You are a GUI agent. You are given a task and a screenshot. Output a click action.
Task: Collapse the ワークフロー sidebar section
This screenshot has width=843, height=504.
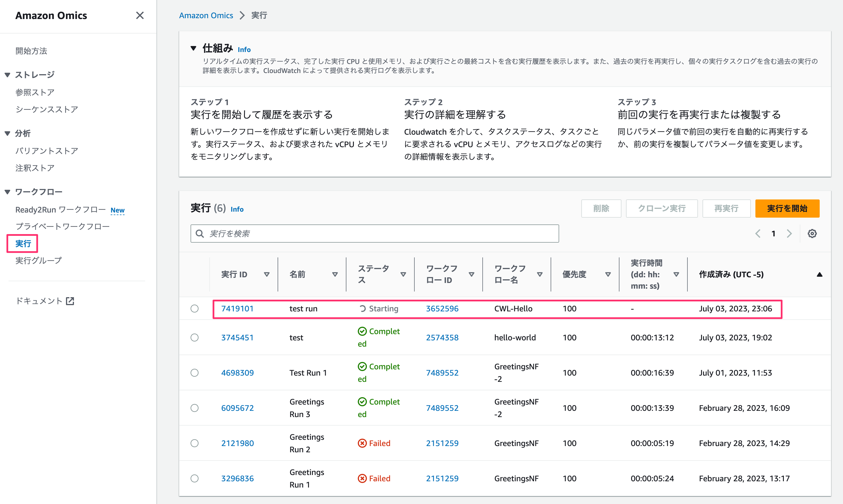click(x=7, y=191)
